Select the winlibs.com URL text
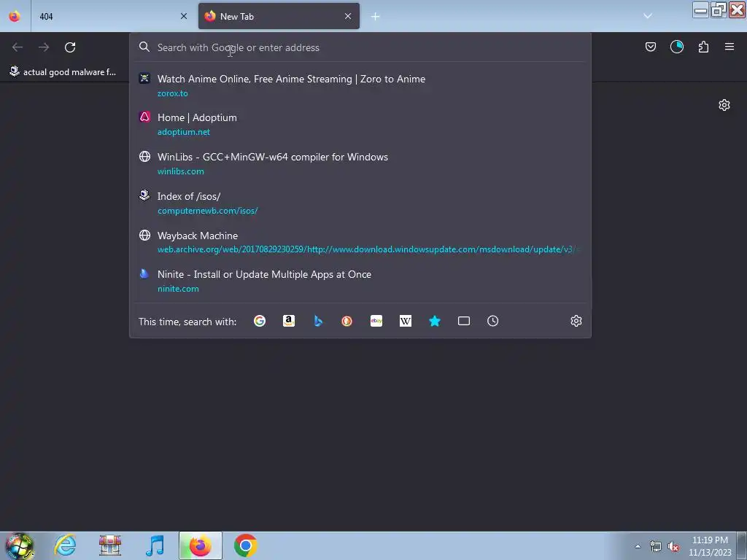The width and height of the screenshot is (747, 560). coord(181,171)
